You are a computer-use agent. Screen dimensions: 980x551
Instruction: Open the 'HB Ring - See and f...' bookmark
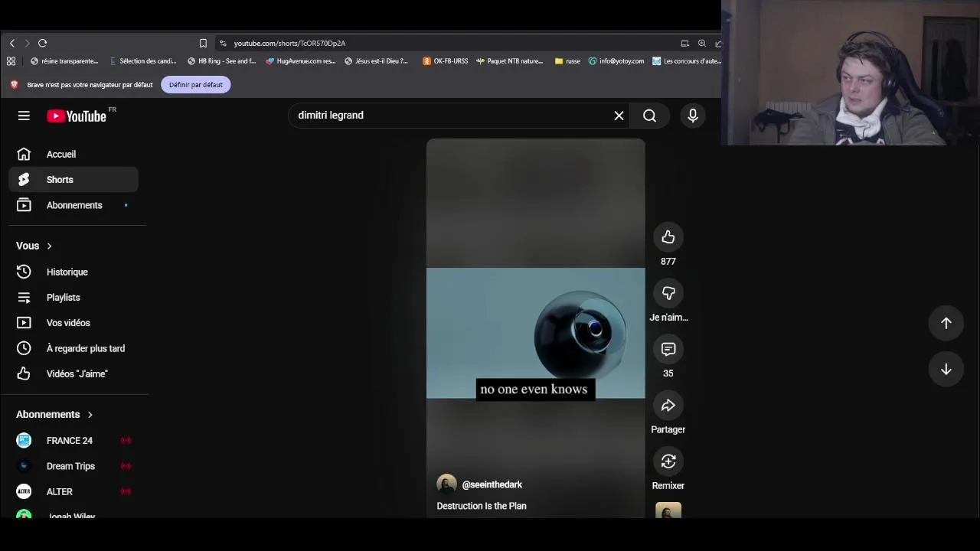coord(221,61)
